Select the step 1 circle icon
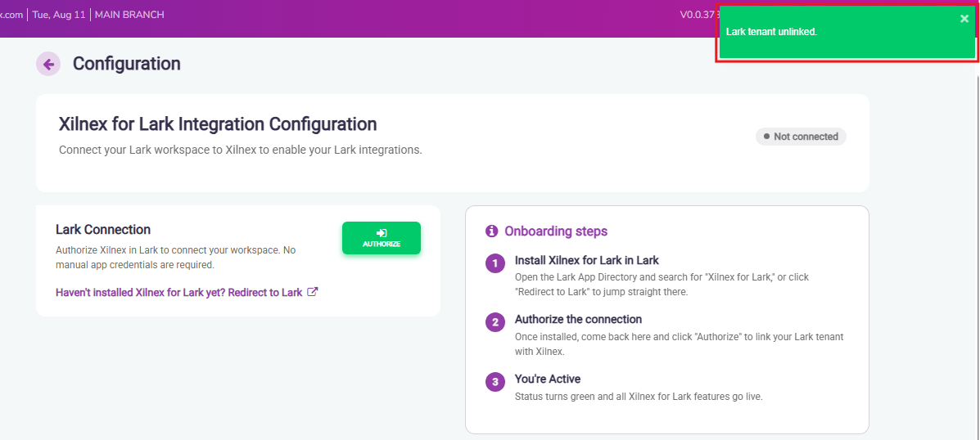 pyautogui.click(x=495, y=264)
